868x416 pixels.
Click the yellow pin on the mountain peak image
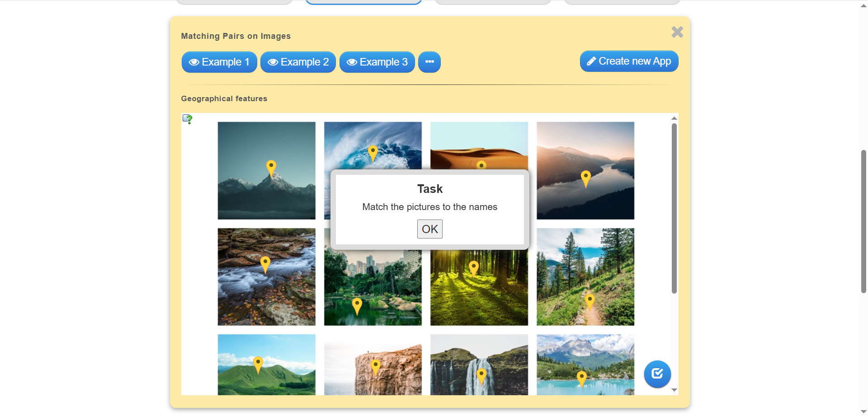click(271, 168)
